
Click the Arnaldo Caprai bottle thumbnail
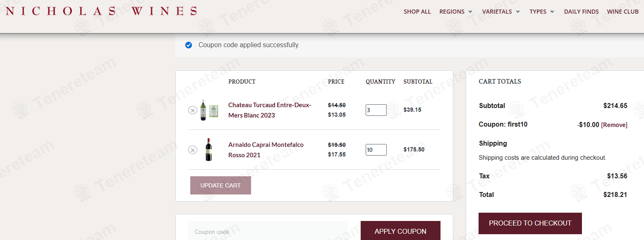(x=209, y=150)
